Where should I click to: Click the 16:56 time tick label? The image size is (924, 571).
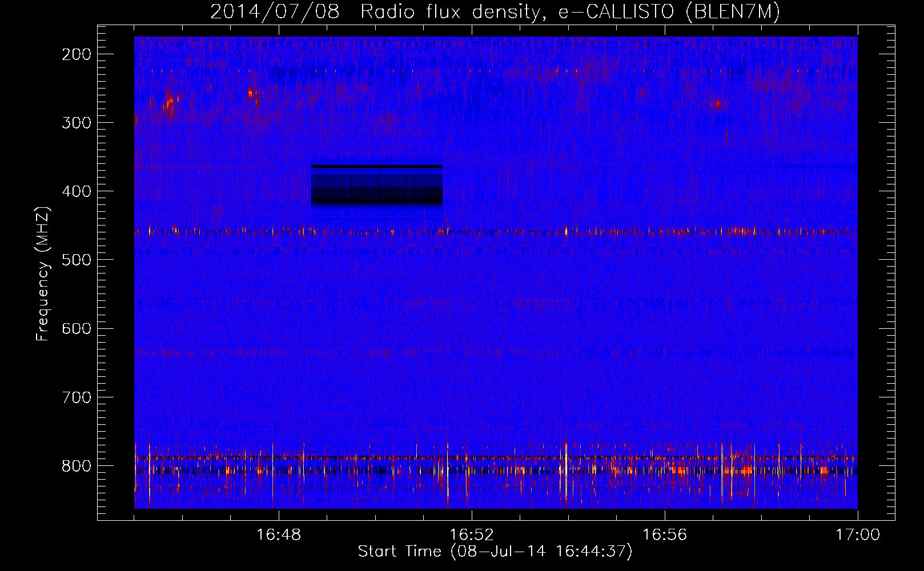pos(665,535)
